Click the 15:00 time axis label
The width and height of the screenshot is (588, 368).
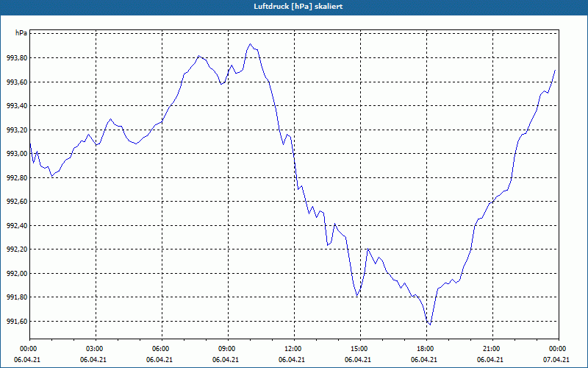tap(360, 349)
